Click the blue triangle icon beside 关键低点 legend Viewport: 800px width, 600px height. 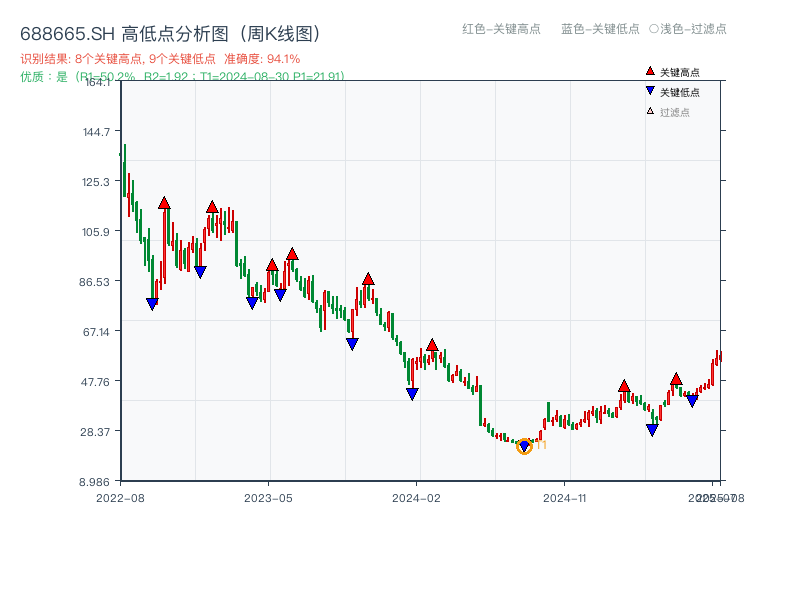coord(650,91)
